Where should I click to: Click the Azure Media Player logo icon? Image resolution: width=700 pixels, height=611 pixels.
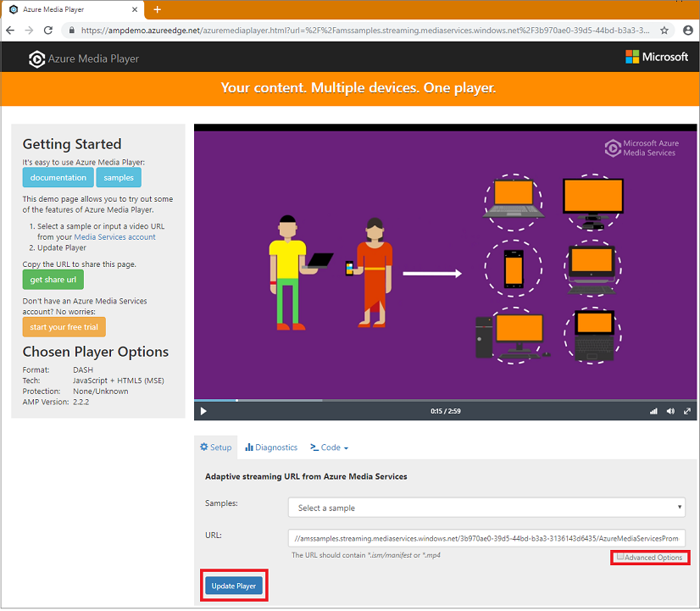click(x=36, y=59)
